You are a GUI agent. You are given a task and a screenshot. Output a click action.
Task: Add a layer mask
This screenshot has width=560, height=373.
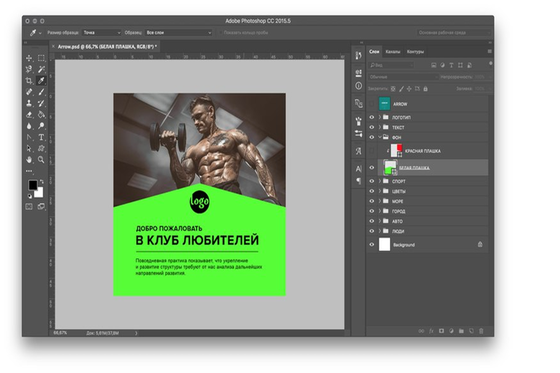[441, 331]
